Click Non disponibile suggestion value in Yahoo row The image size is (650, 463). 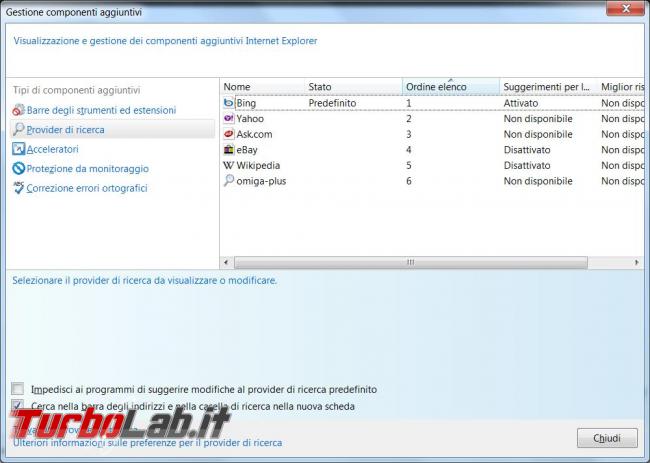tap(538, 119)
